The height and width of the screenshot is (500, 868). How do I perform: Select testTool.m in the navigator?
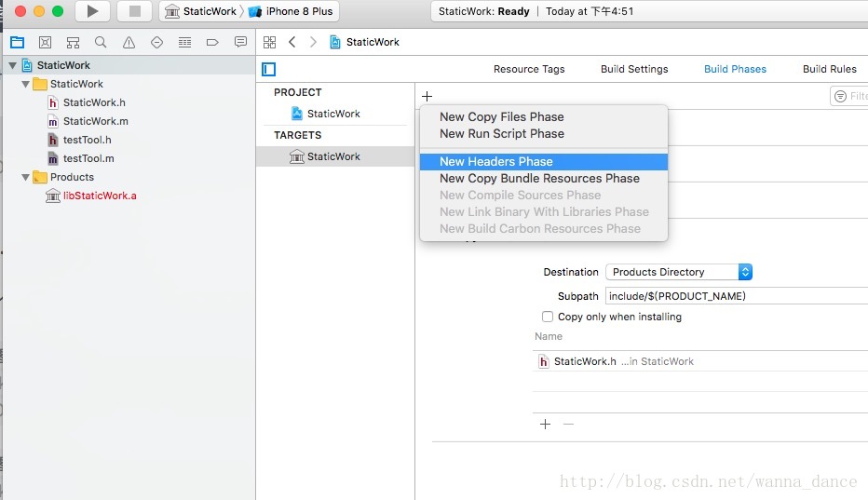(88, 158)
